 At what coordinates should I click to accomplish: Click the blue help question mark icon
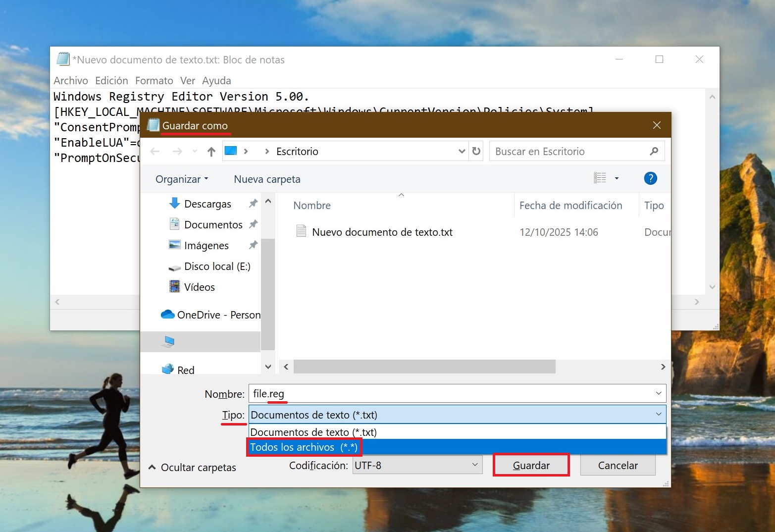[x=650, y=178]
